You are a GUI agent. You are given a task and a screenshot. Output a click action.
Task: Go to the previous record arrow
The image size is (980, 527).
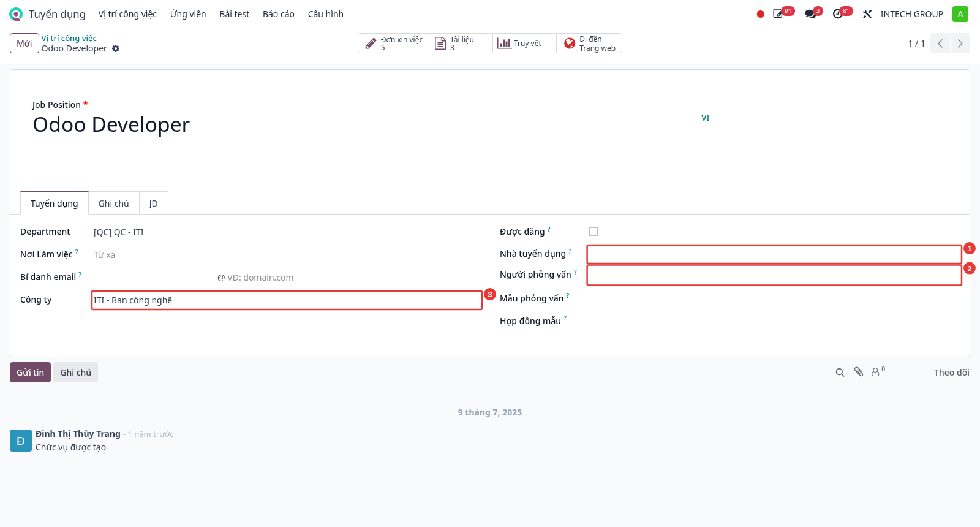pos(940,44)
